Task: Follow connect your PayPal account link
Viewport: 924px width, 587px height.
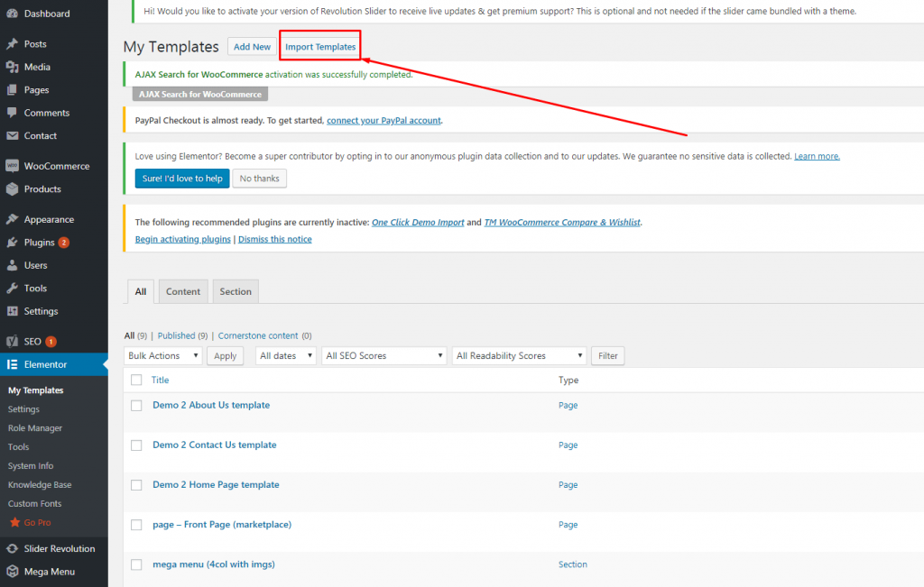Action: 383,120
